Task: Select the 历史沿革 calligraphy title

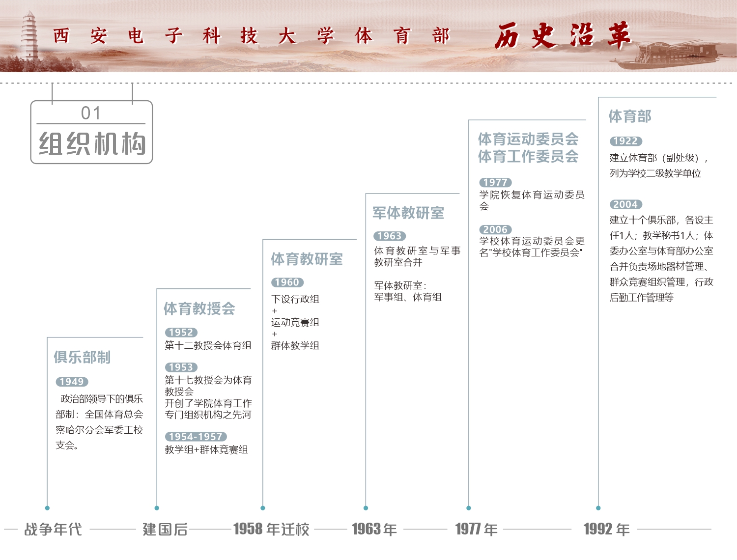Action: (x=562, y=36)
